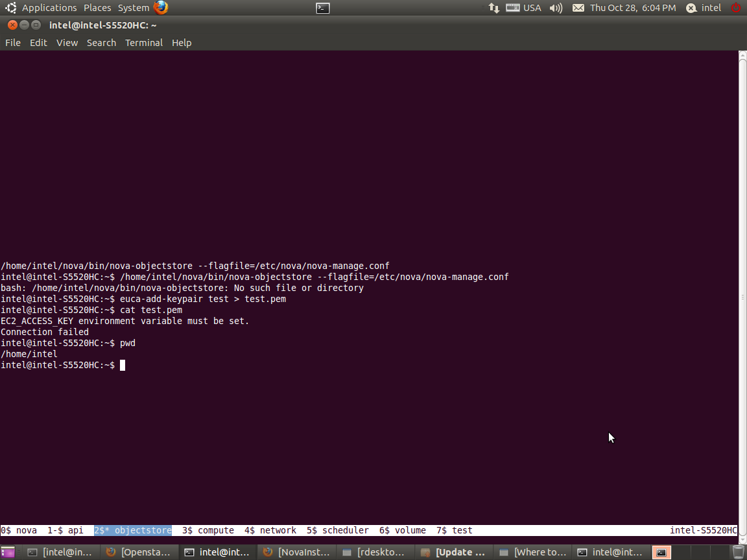The width and height of the screenshot is (747, 560).
Task: Click 'intel-S5520HC' hostname in screen status line
Action: point(703,530)
